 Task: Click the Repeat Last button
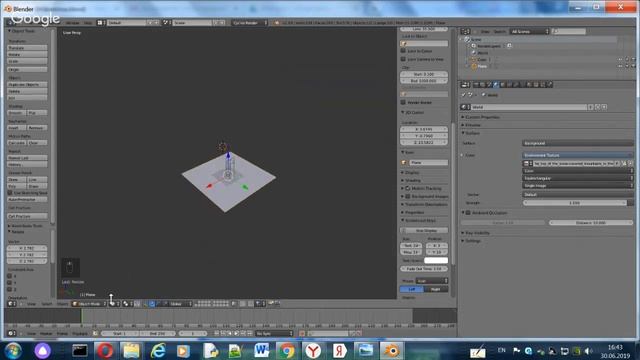27,158
